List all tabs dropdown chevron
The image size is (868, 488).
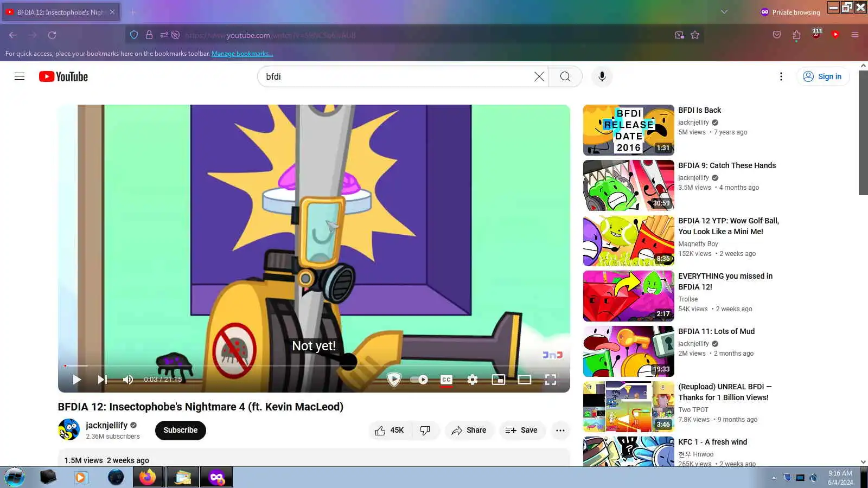click(724, 12)
